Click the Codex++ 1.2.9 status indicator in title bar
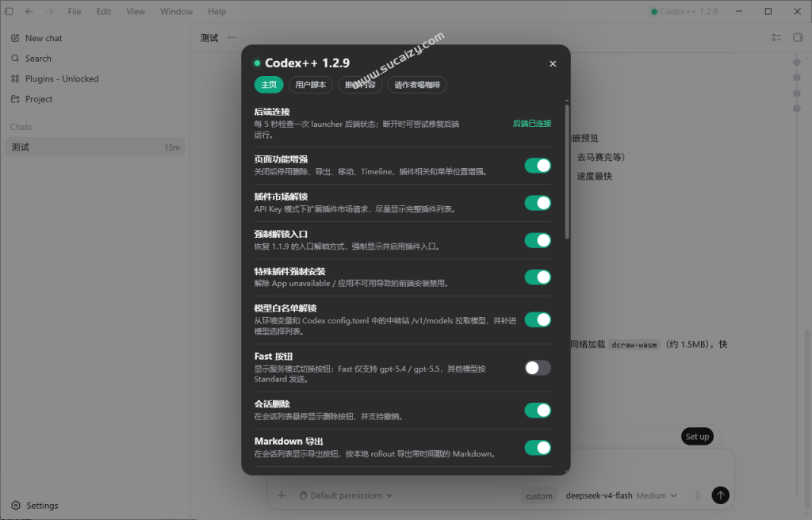 coord(684,11)
